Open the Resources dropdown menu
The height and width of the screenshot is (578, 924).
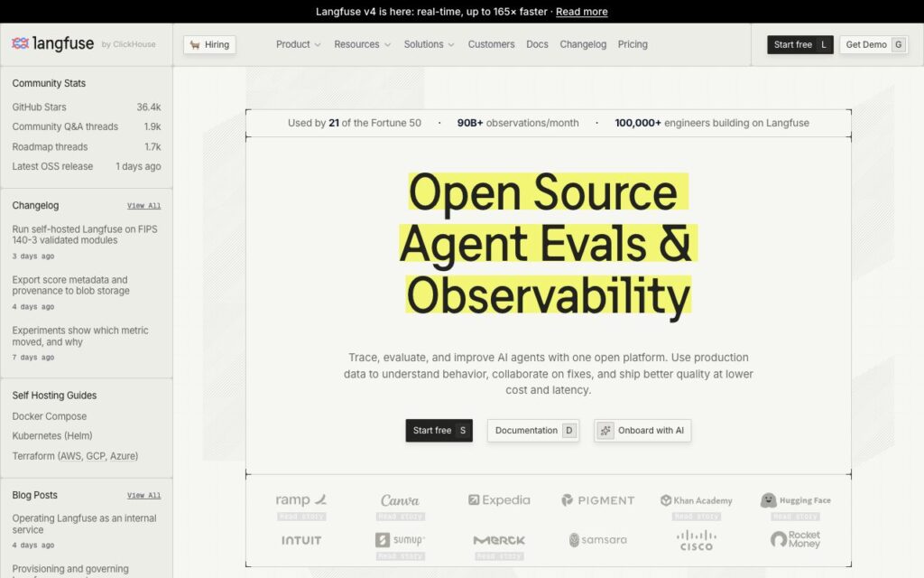363,44
